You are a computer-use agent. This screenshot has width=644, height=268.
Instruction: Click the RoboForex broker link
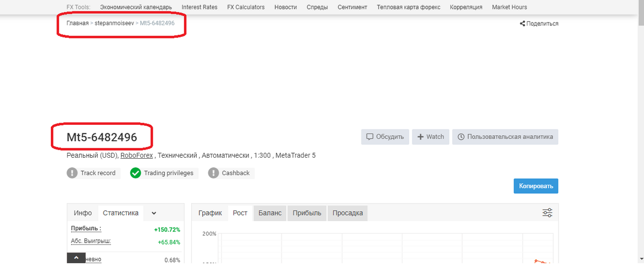click(137, 156)
